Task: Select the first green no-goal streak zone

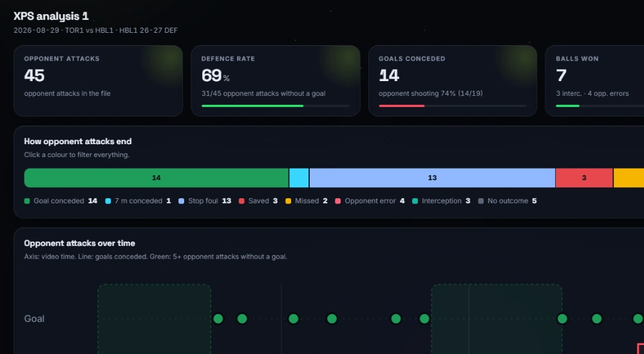Action: [x=155, y=319]
